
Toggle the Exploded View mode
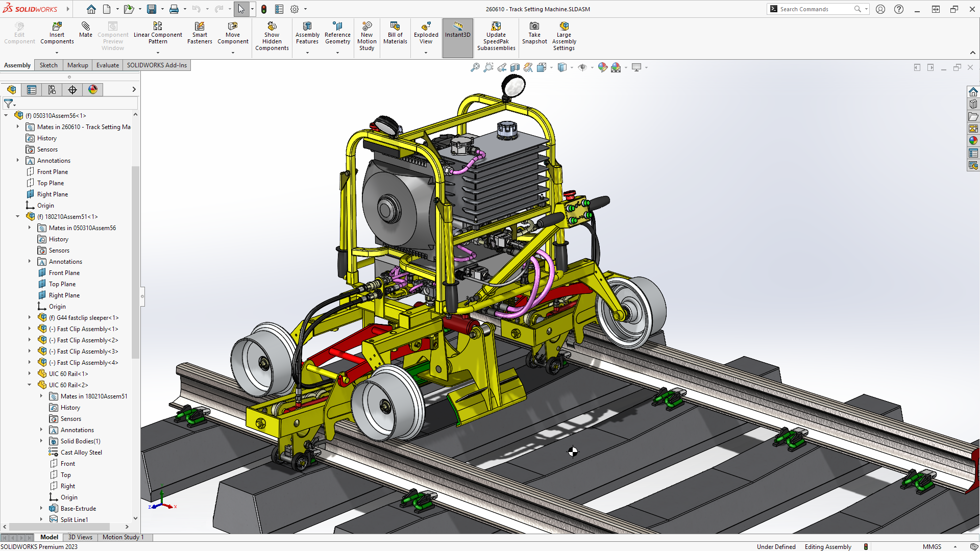(x=426, y=32)
